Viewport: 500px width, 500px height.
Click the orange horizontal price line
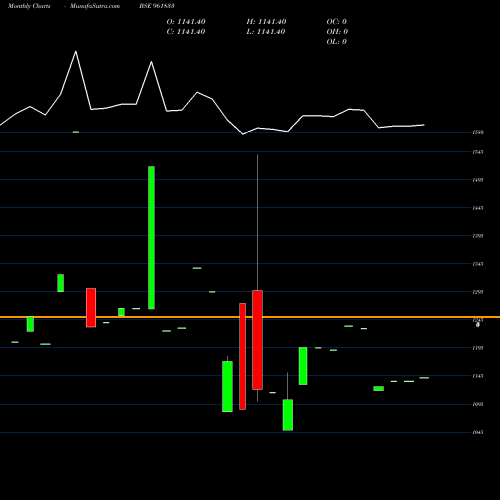tap(250, 317)
